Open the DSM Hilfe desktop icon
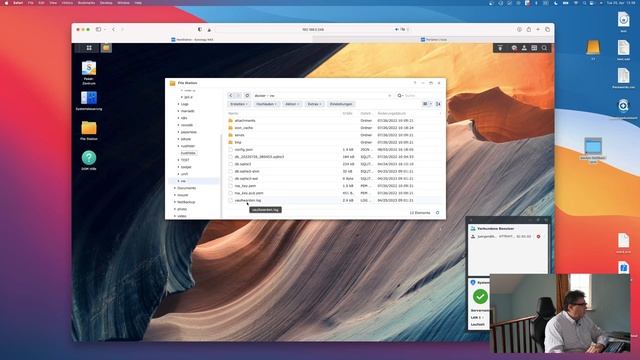Viewport: 640px width, 360px height. click(x=89, y=160)
